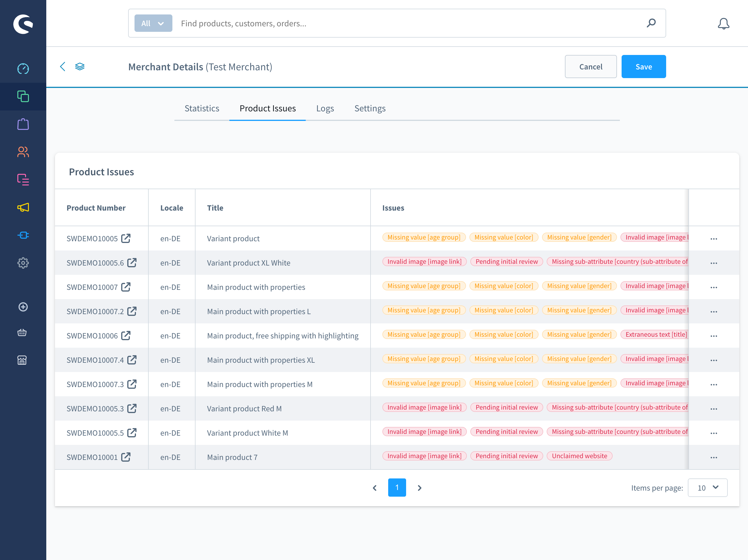Expand the All search filter dropdown
The height and width of the screenshot is (560, 748).
153,23
